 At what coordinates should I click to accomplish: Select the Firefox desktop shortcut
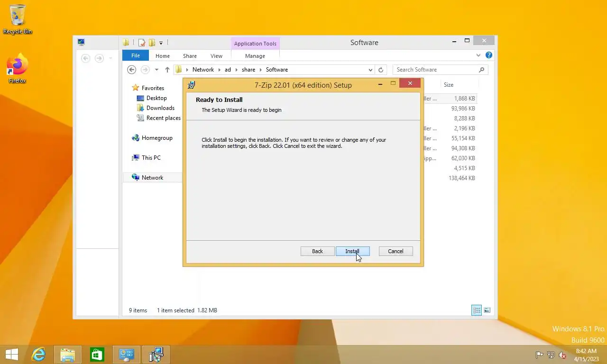[18, 69]
